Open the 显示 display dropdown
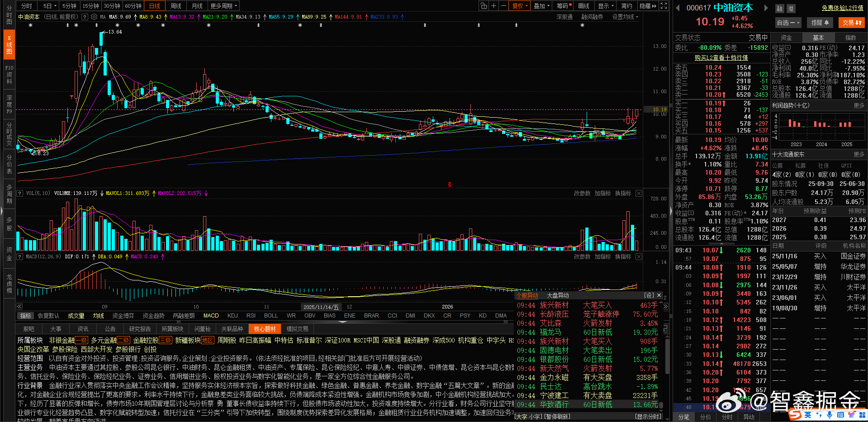 (x=606, y=6)
